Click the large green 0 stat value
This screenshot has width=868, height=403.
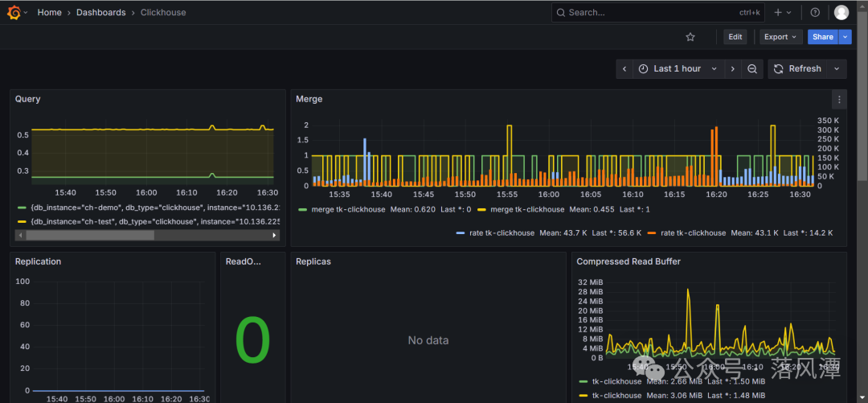[253, 340]
